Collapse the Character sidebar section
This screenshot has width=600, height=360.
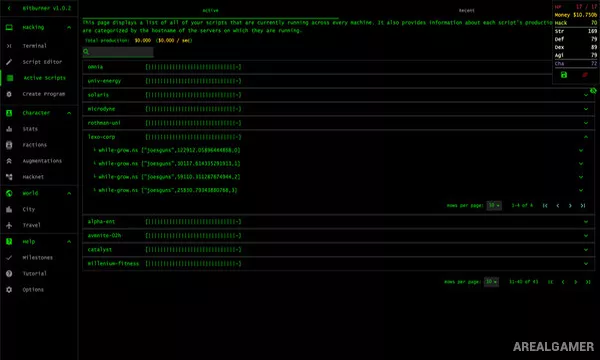pos(69,113)
